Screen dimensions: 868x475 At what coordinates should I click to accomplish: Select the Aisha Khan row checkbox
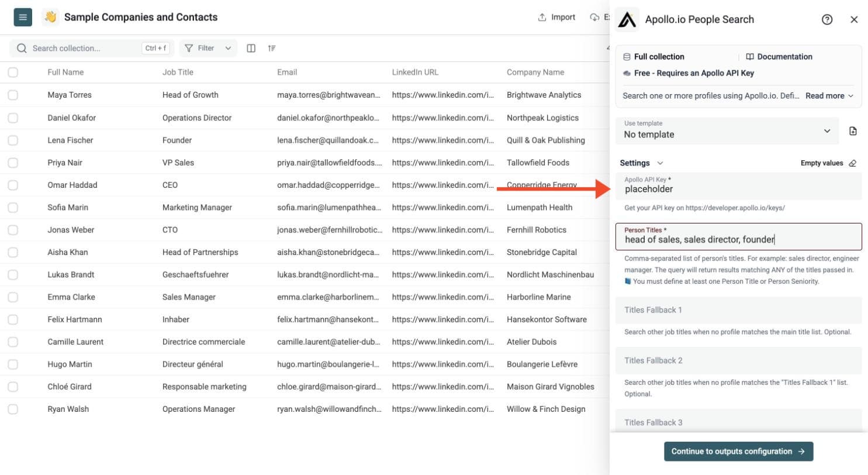13,252
